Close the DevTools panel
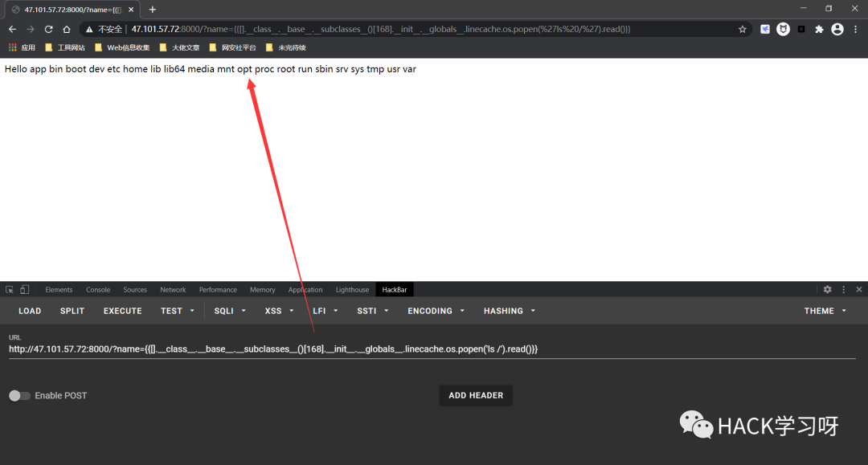The image size is (868, 465). [859, 290]
